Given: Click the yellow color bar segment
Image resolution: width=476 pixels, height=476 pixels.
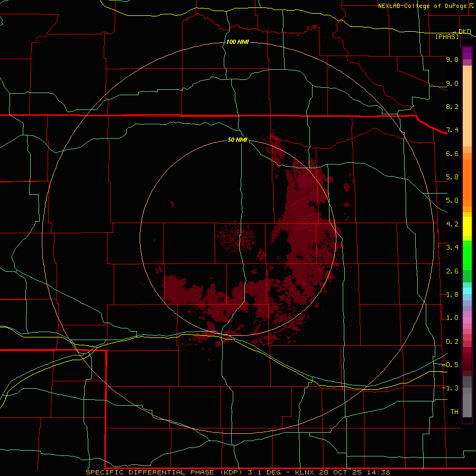Looking at the screenshot, I should (x=467, y=226).
